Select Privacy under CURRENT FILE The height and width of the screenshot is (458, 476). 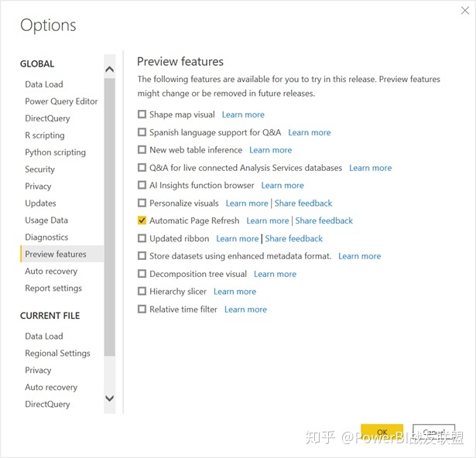pyautogui.click(x=38, y=371)
